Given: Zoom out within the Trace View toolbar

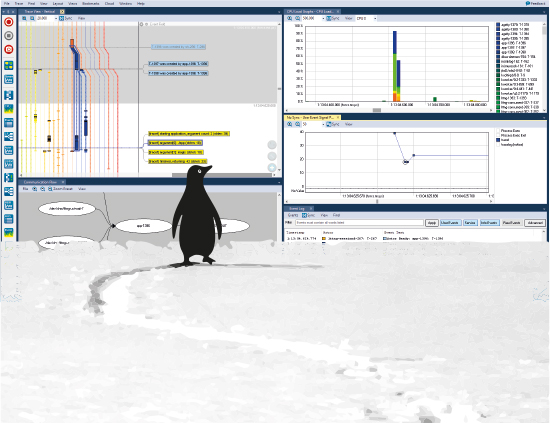Looking at the screenshot, I should tap(32, 18).
